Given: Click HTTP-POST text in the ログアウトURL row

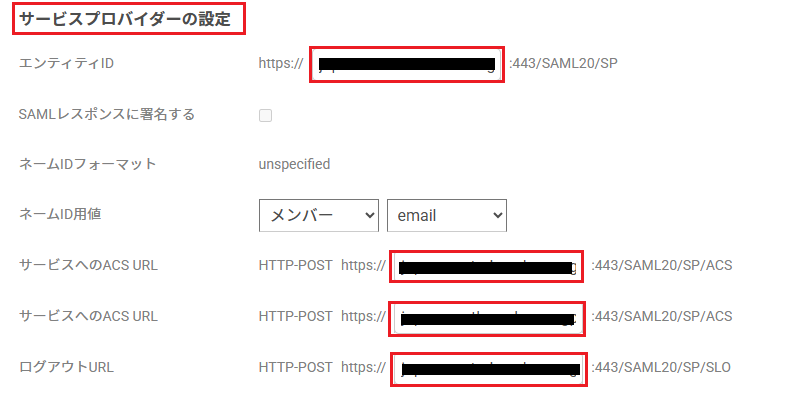Looking at the screenshot, I should tap(296, 367).
